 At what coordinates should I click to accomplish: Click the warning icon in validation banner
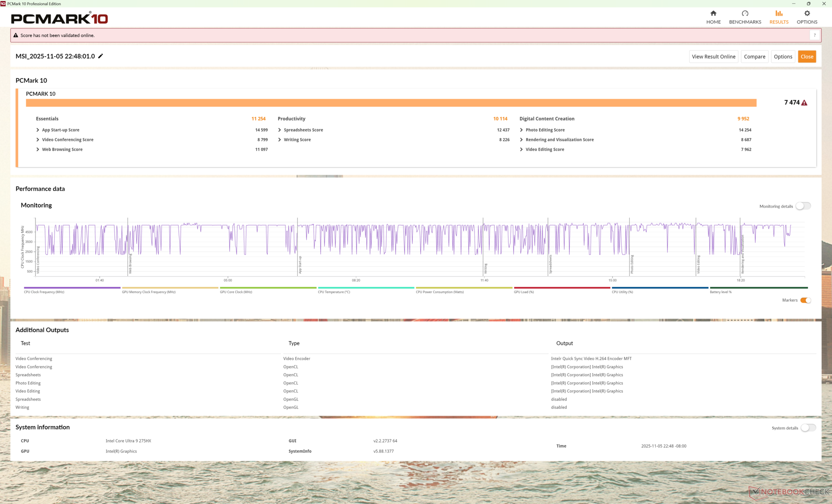tap(16, 36)
